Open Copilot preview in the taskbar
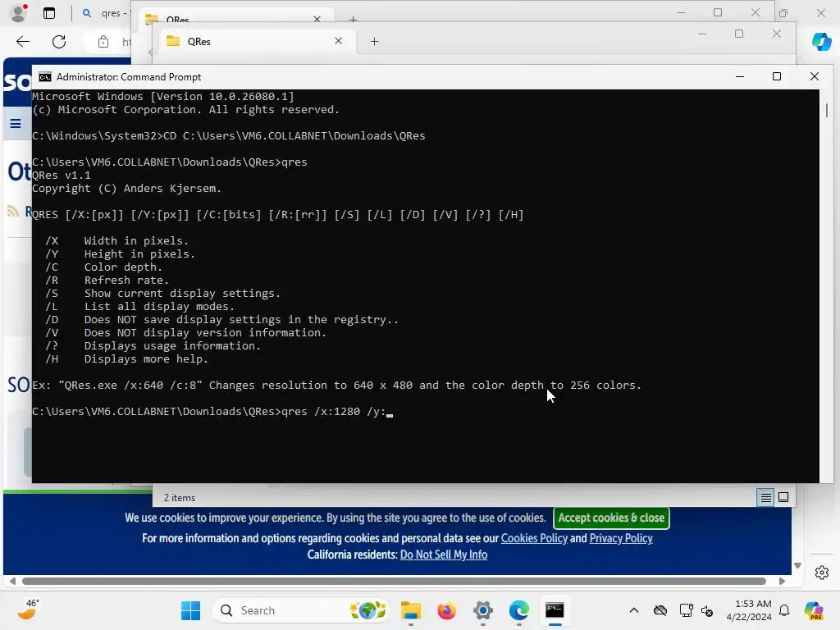Viewport: 840px width, 630px height. pos(814,610)
